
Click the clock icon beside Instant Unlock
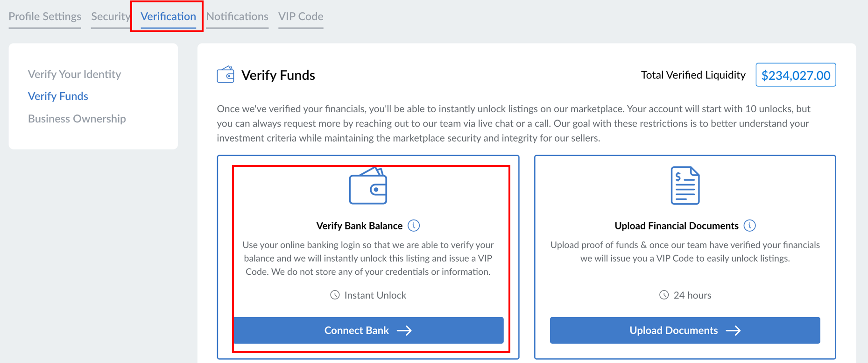pos(335,295)
